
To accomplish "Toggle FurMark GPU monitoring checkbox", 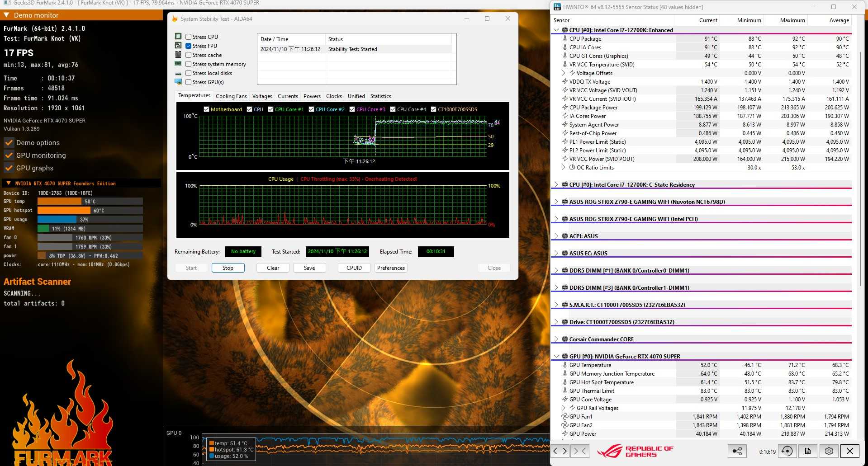I will (x=9, y=155).
